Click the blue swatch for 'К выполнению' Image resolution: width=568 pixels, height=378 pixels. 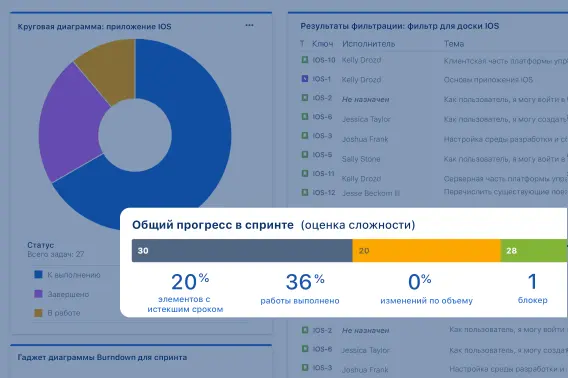pos(38,274)
